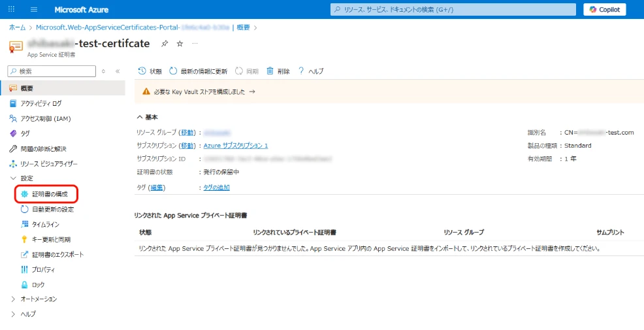This screenshot has width=644, height=330.
Task: Refresh with 最新の情報に更新 button
Action: tap(198, 71)
